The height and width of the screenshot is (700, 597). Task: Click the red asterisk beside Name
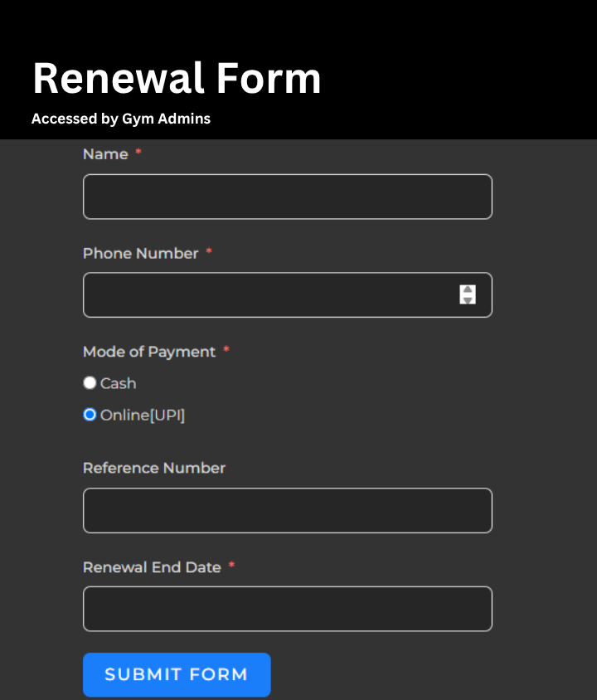[138, 153]
